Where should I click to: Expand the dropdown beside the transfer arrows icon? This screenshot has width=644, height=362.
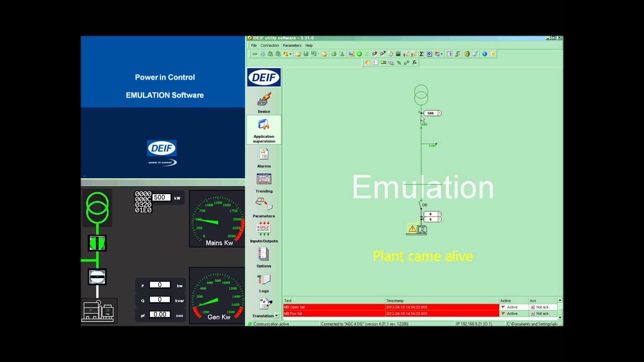442,54
